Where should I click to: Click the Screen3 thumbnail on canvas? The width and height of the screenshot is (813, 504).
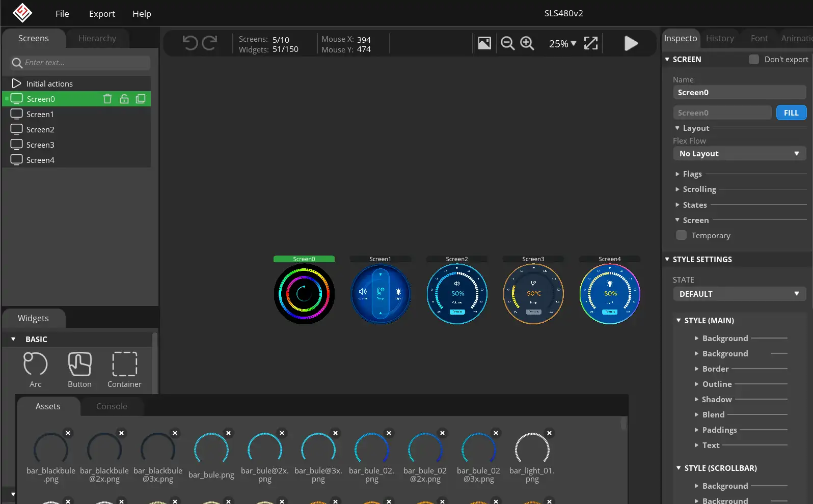point(533,294)
